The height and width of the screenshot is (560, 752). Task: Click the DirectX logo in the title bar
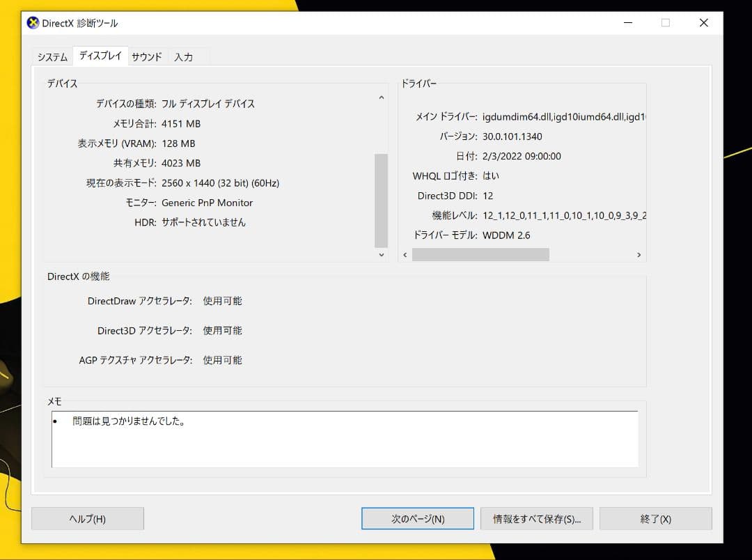click(33, 23)
